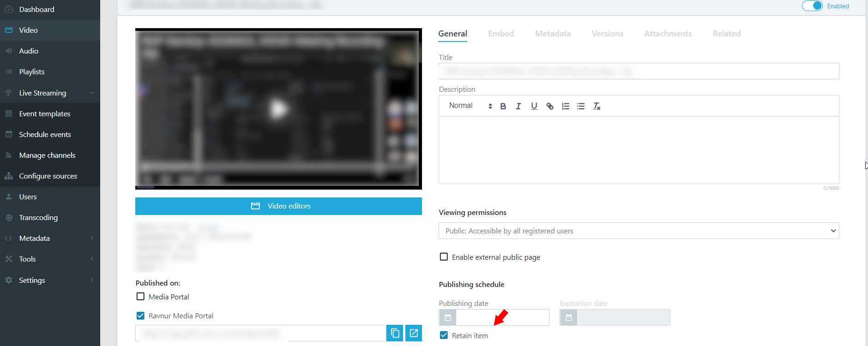Uncheck the Retain item checkbox
The height and width of the screenshot is (346, 868).
click(444, 335)
